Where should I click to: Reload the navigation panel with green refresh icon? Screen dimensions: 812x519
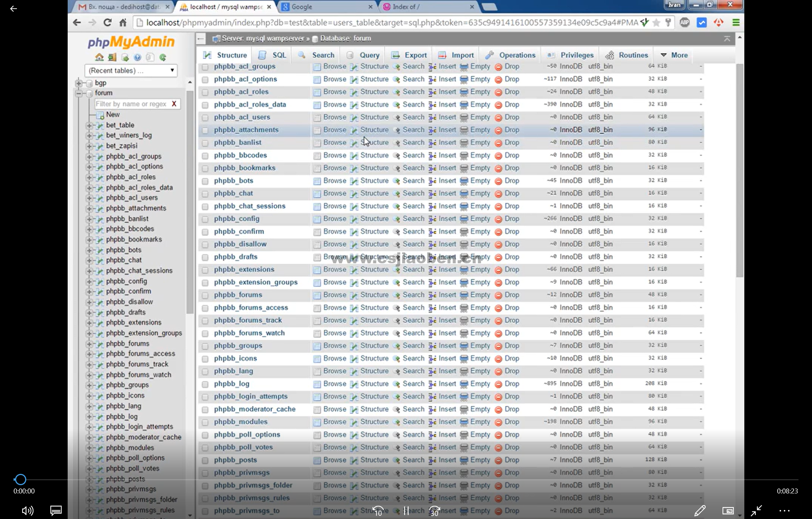tap(163, 57)
